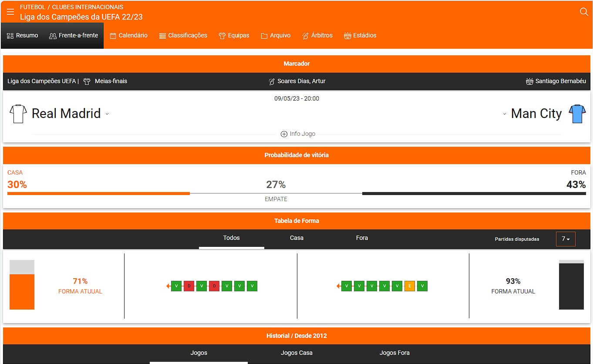This screenshot has width=593, height=364.
Task: Select the Jogos Casa history tab
Action: click(x=296, y=353)
